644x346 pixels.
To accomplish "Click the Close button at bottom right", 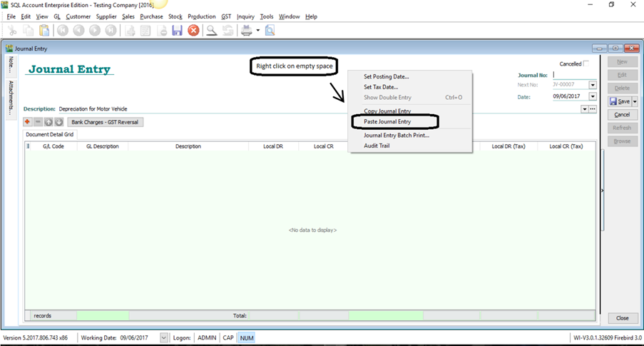I will click(622, 318).
